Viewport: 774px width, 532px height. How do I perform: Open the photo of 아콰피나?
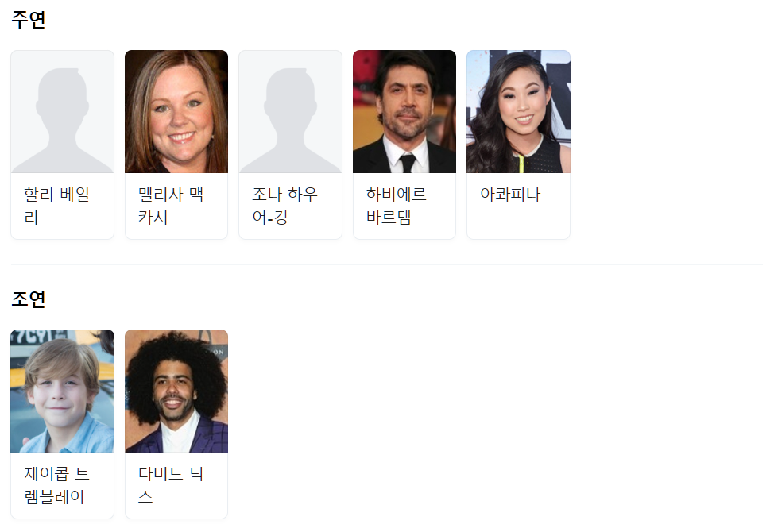[518, 111]
